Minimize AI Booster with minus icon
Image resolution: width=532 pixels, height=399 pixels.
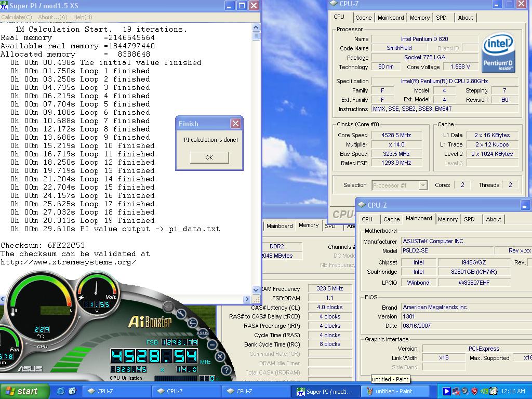(212, 345)
